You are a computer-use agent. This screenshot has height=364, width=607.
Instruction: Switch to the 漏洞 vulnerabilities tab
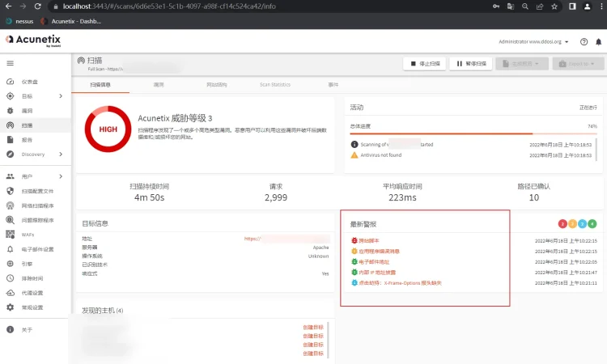click(159, 85)
